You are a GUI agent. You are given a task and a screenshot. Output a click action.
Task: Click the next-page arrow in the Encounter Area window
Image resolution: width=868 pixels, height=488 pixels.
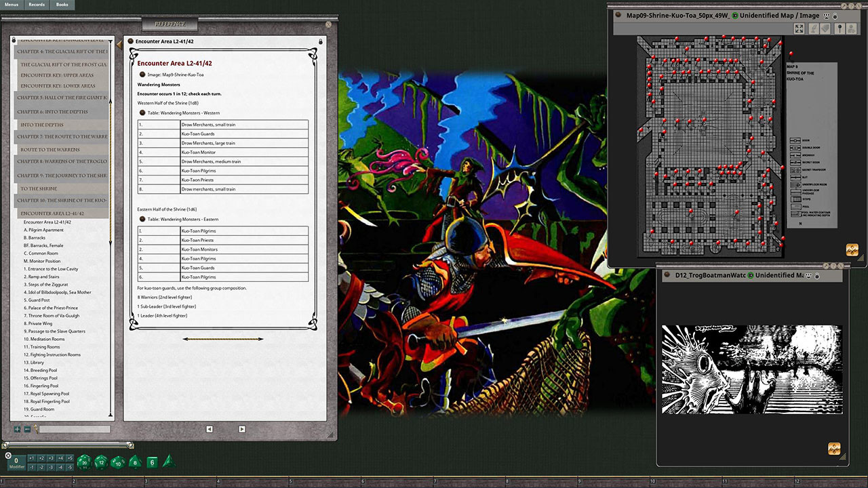point(242,429)
